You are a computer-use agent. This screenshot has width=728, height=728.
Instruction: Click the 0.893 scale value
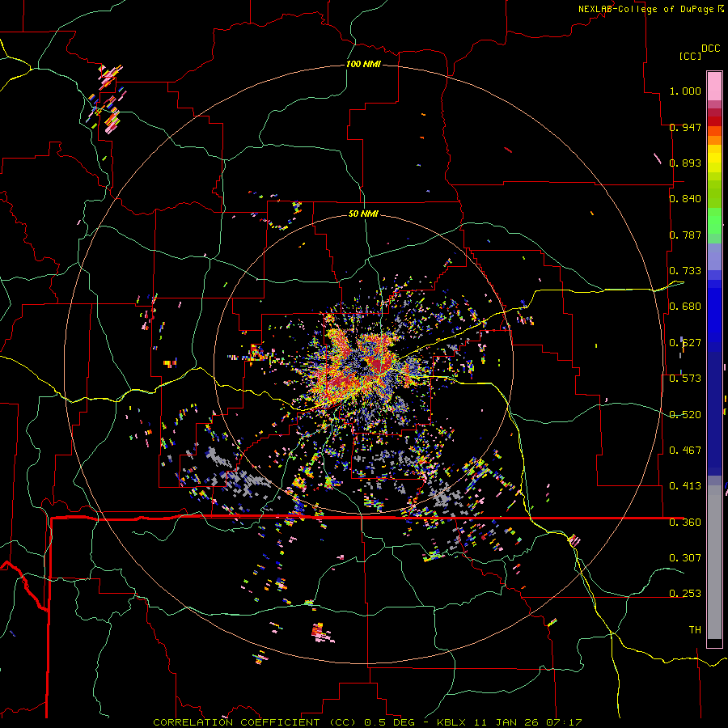click(x=685, y=163)
